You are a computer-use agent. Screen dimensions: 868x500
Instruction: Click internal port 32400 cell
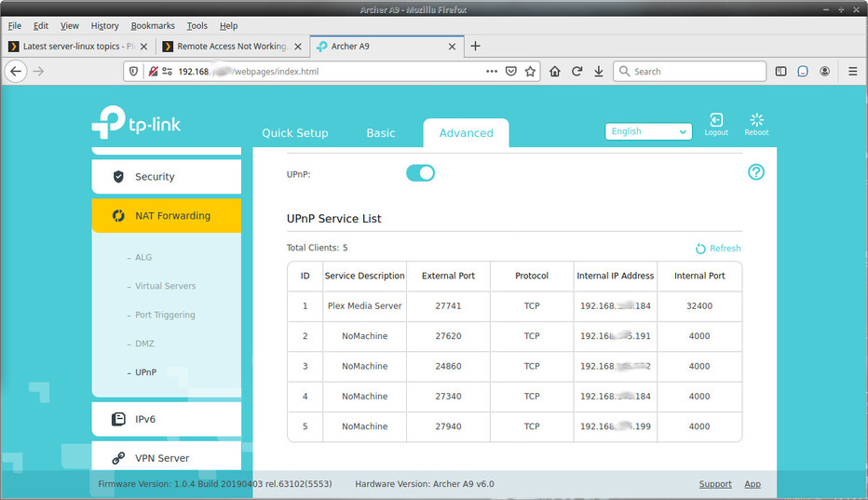point(699,306)
